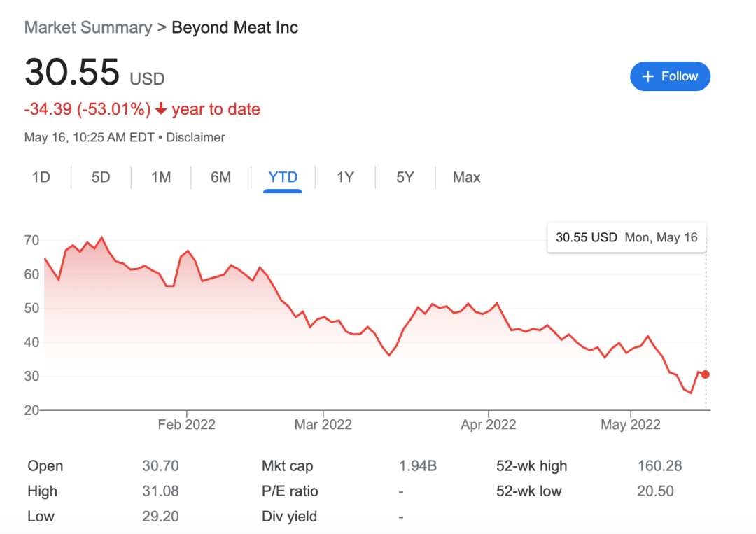Screen dimensions: 756x534
Task: Show the 6M price history tab
Action: (x=220, y=177)
